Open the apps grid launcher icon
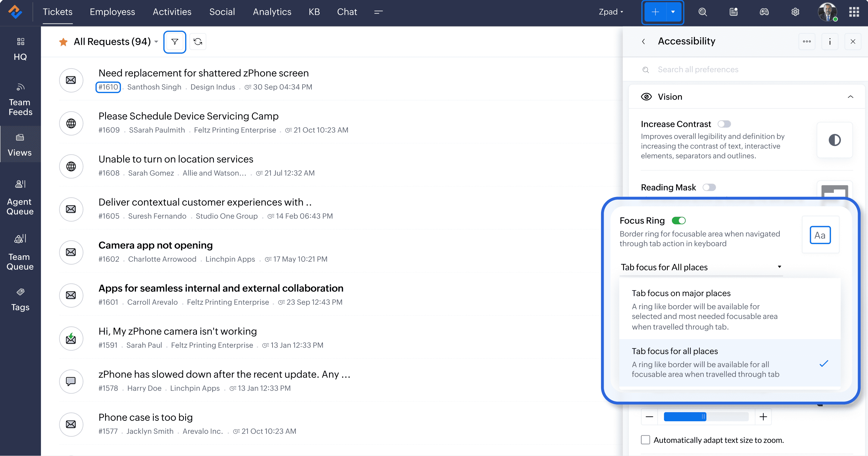The image size is (868, 456). pos(854,12)
